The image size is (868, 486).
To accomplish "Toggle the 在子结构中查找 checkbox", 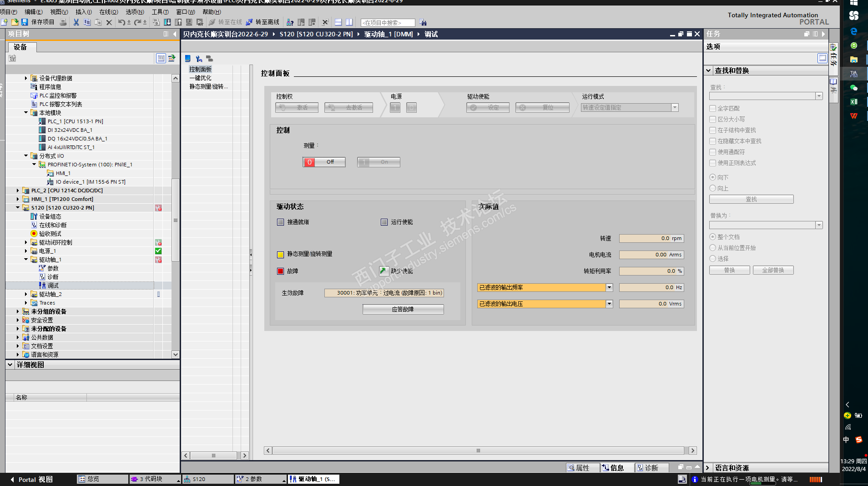I will (713, 130).
